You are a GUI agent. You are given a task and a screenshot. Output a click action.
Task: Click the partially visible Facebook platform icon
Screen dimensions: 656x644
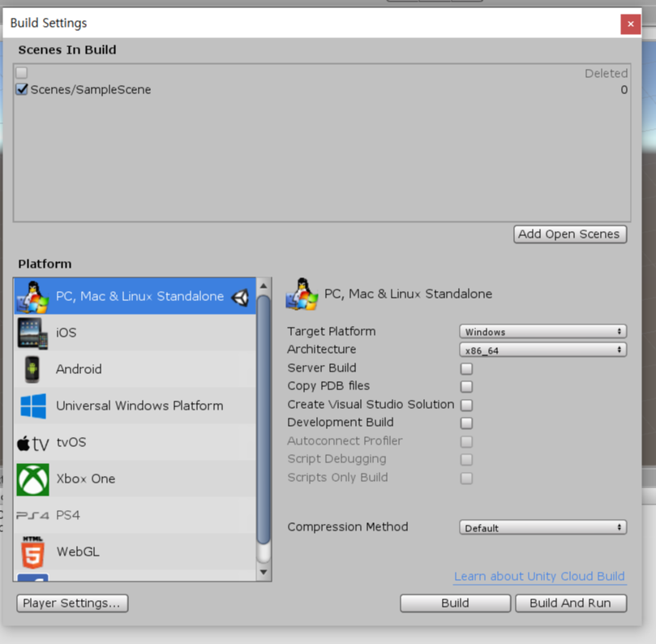tap(32, 577)
